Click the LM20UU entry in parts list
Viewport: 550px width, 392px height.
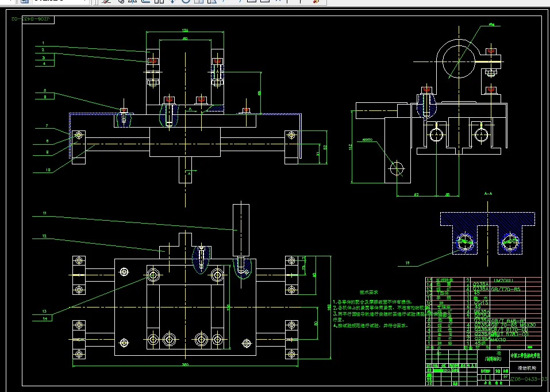click(x=503, y=280)
